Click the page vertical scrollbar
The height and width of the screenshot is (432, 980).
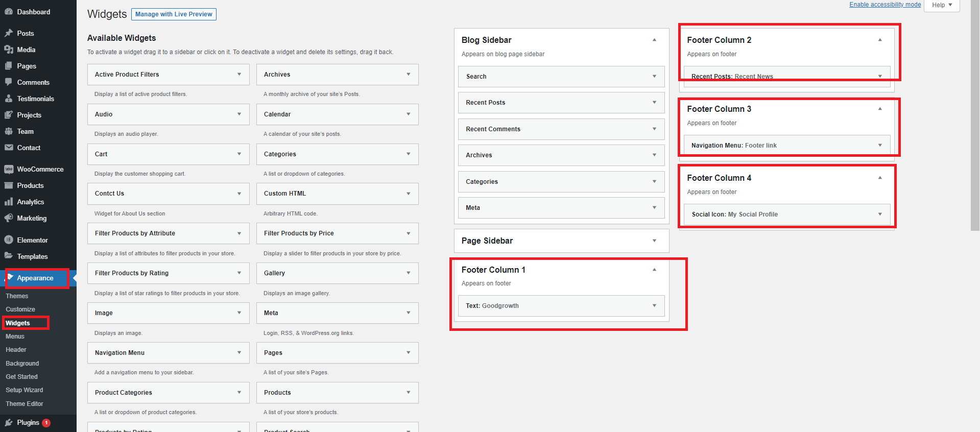[x=975, y=115]
